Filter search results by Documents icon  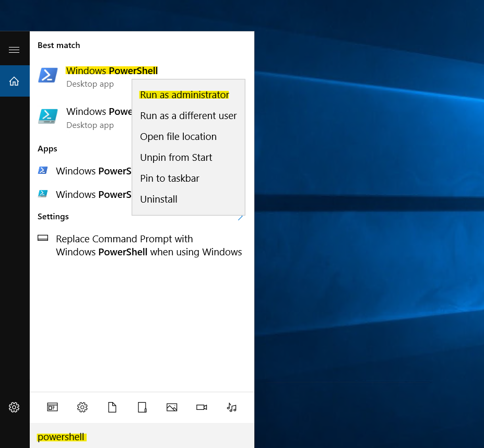112,407
